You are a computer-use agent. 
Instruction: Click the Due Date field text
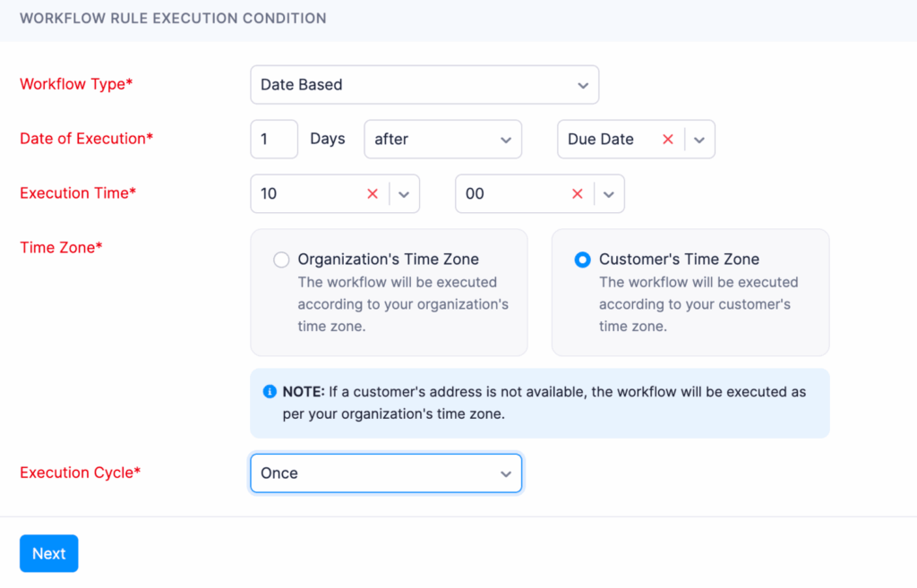pos(601,139)
